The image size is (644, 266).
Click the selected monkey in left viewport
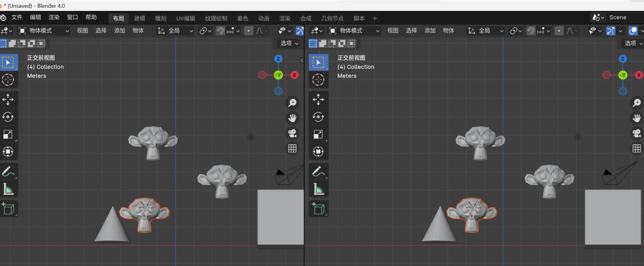pyautogui.click(x=144, y=214)
